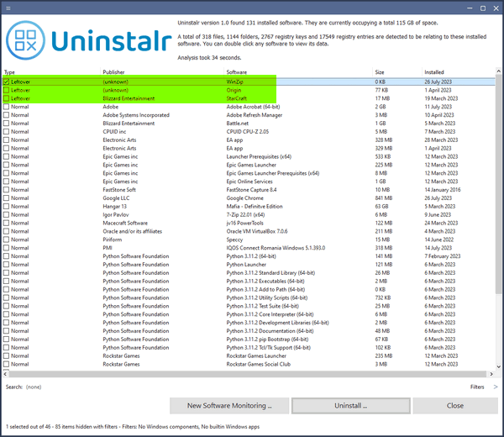504x437 pixels.
Task: Tick the Rockstar Games Launcher checkbox
Action: (x=6, y=356)
